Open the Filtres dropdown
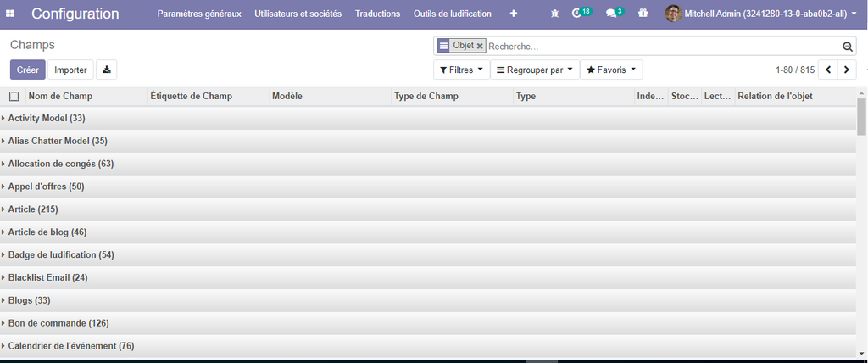 pos(461,70)
